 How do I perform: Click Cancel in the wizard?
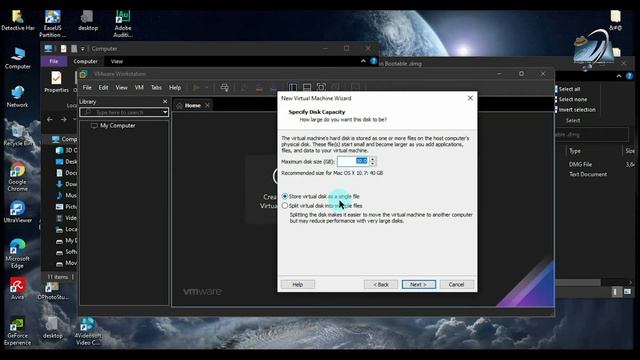[456, 284]
